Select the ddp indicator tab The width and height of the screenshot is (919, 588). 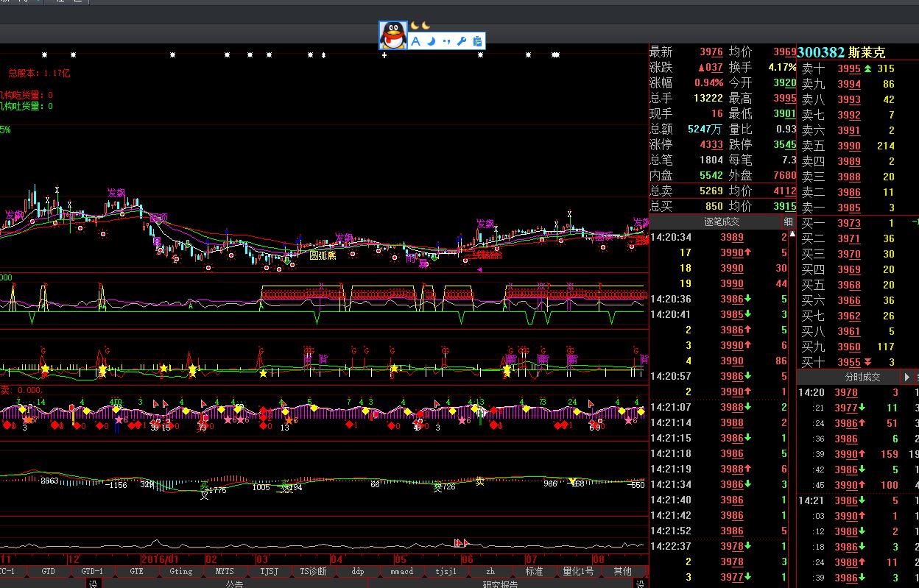tap(357, 571)
